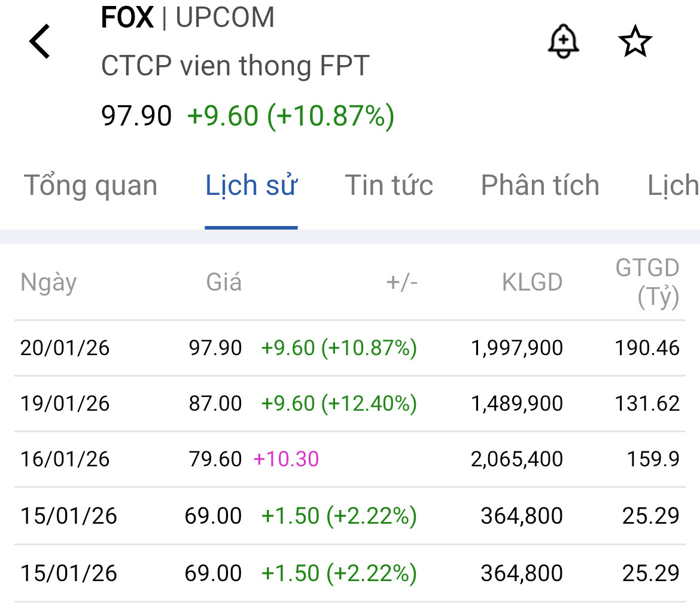Click the FOX ticker symbol title

(x=127, y=18)
